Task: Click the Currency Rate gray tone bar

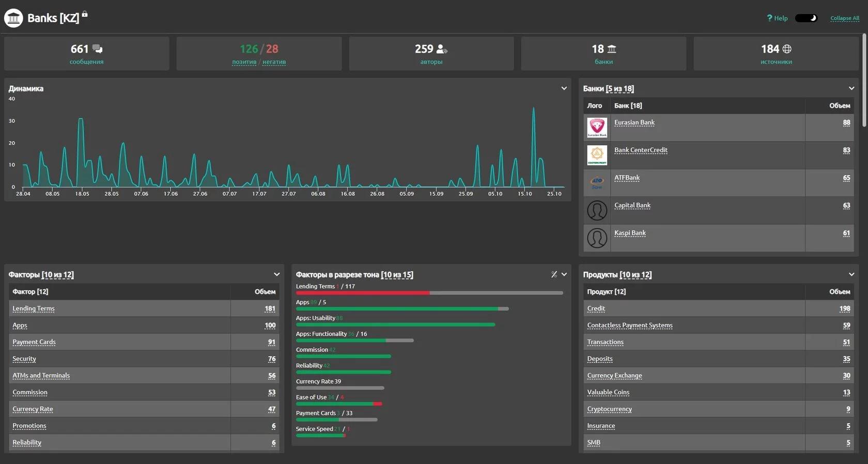Action: click(340, 388)
